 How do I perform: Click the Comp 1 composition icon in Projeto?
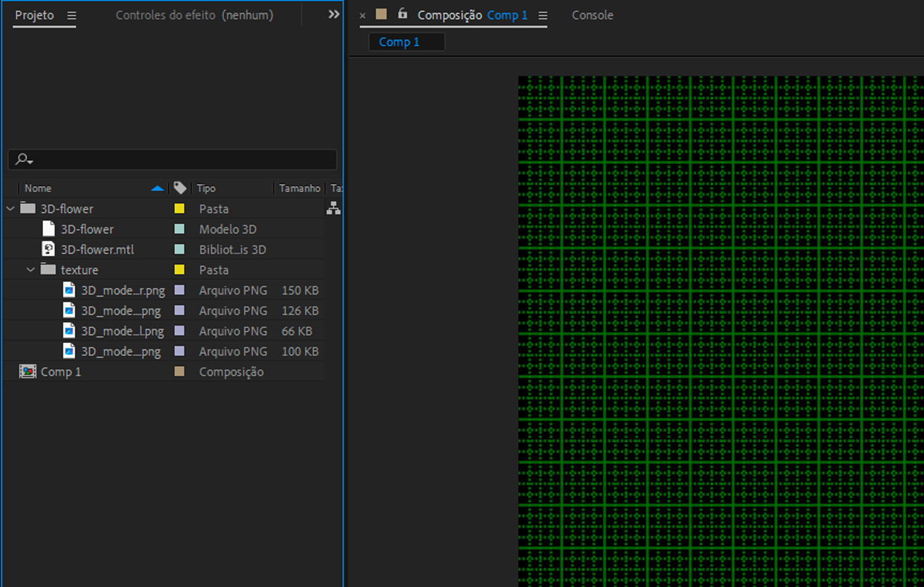pos(28,371)
